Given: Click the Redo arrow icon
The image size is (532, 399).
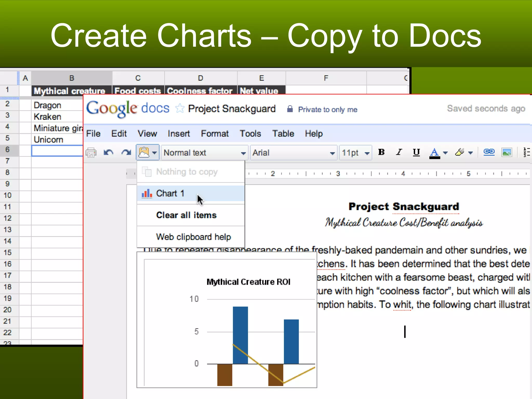Looking at the screenshot, I should click(126, 152).
